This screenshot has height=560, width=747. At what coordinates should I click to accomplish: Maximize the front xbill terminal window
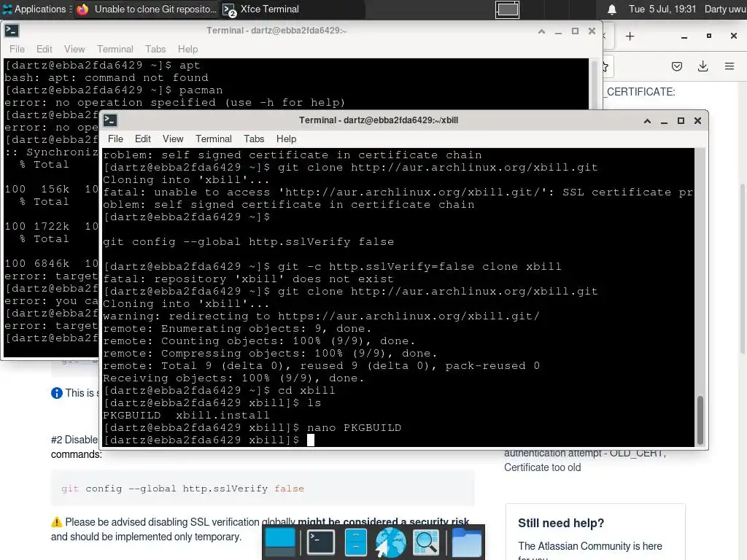(x=681, y=120)
